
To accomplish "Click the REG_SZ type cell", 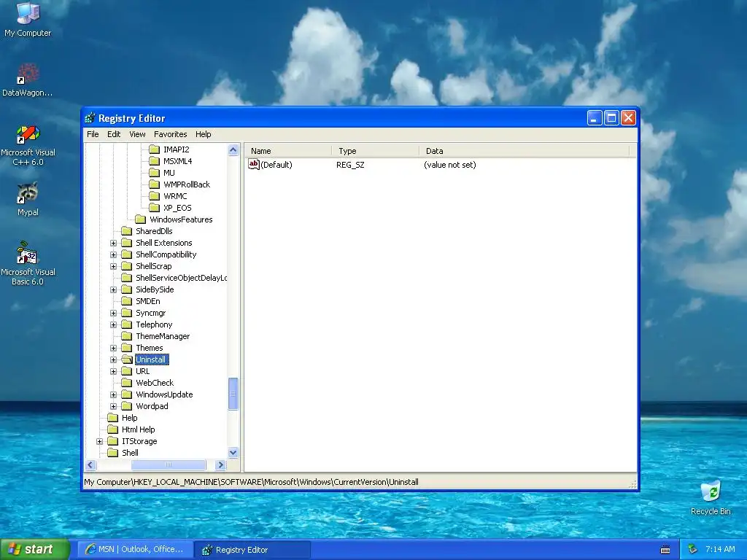I will click(350, 165).
